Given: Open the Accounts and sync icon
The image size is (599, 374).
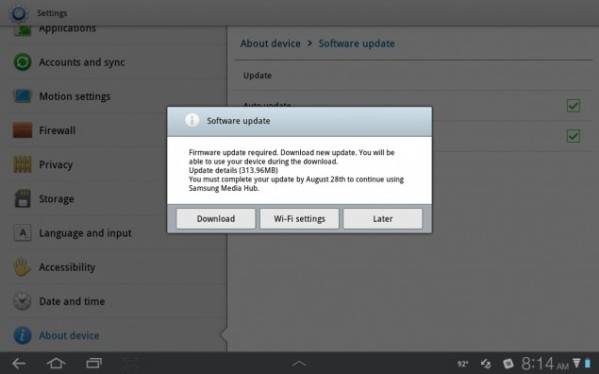Looking at the screenshot, I should (23, 62).
